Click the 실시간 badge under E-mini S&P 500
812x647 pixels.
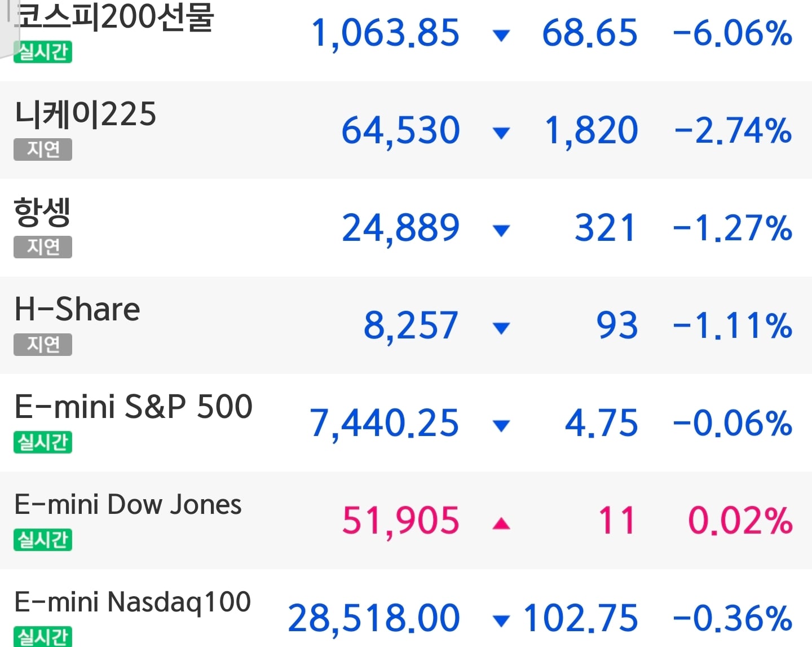click(x=43, y=442)
